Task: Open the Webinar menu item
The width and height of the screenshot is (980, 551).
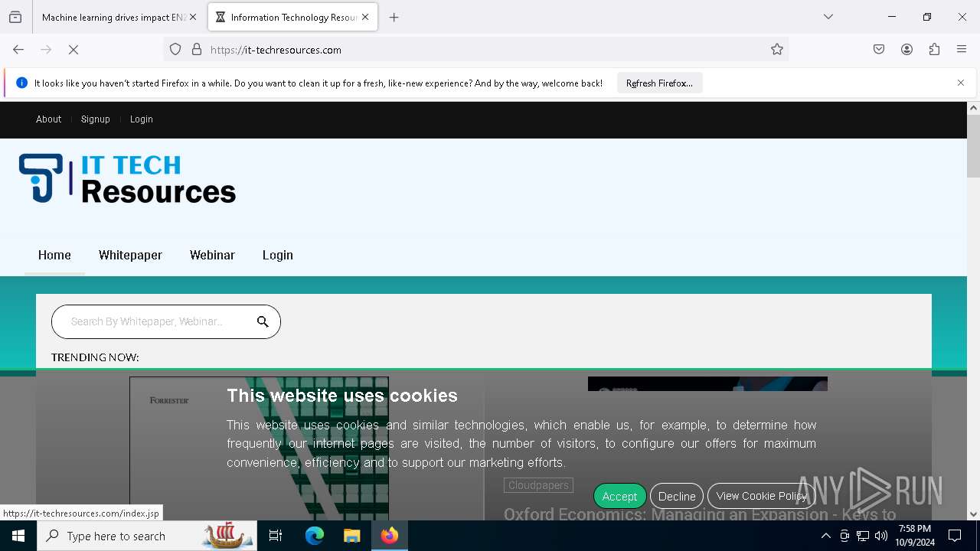Action: coord(212,256)
